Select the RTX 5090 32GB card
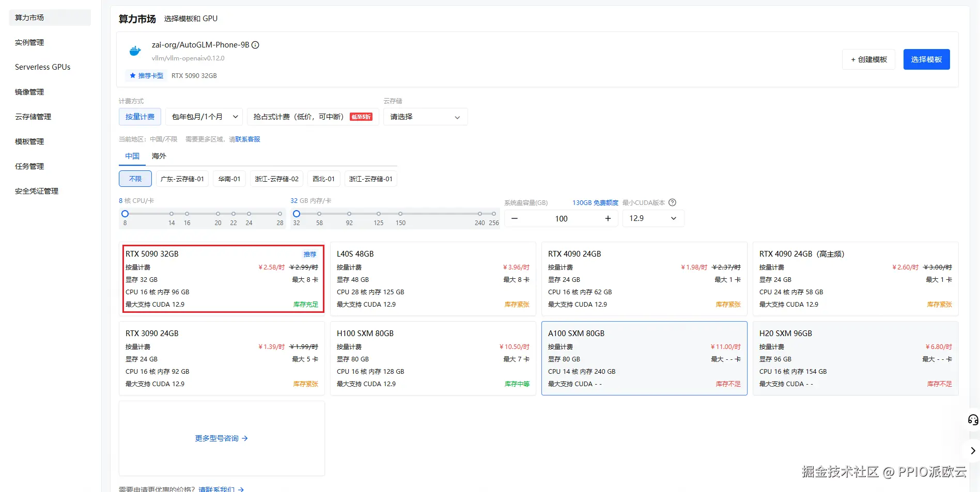 222,279
